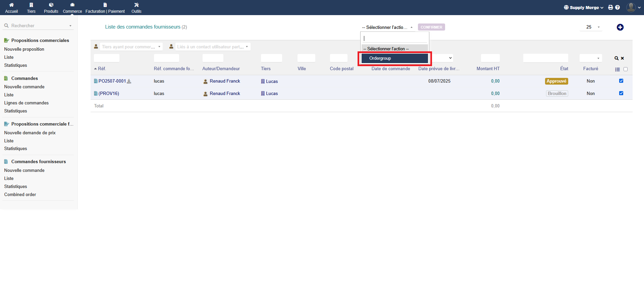Viewport: 644px width, 285px height.
Task: Expand the Supply Merge entity dropdown
Action: 584,7
